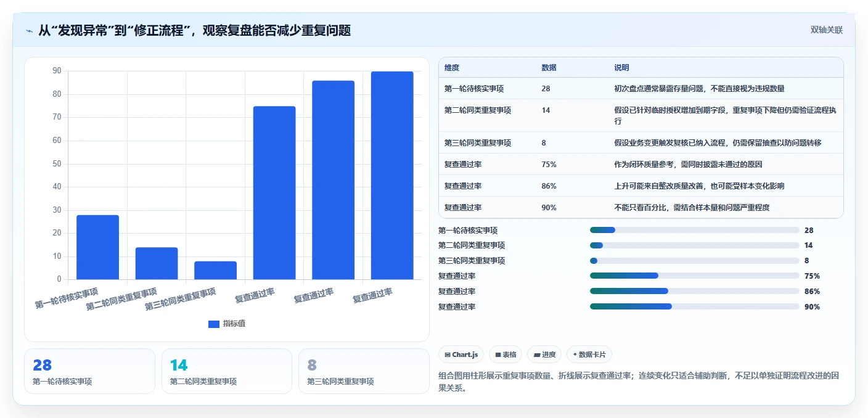The image size is (868, 418).
Task: Click the chart bar for 第二轮同类重复事项
Action: (157, 263)
